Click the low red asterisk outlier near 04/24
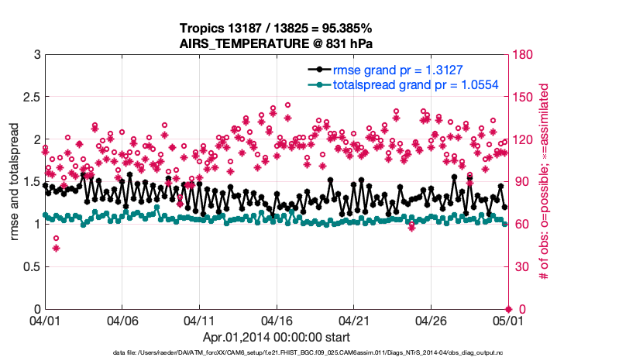 click(411, 227)
